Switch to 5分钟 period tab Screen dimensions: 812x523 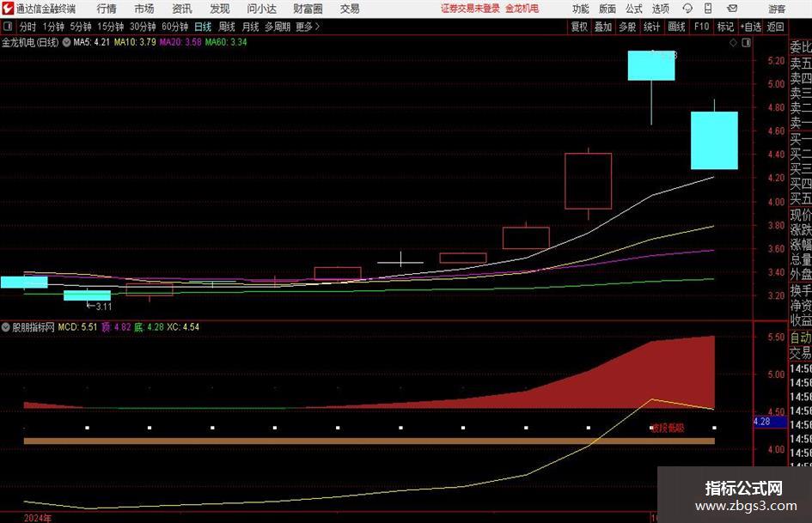click(x=81, y=27)
